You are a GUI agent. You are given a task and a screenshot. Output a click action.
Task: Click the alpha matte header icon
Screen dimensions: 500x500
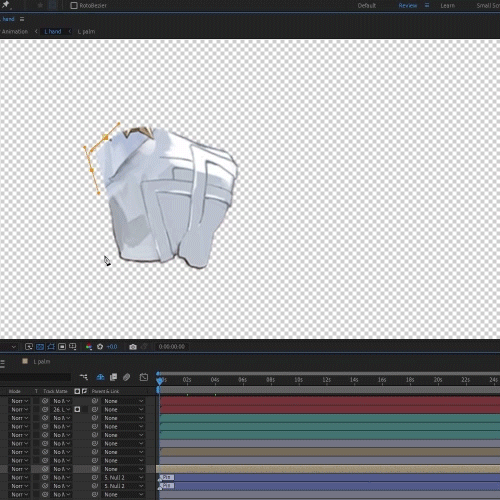click(77, 391)
